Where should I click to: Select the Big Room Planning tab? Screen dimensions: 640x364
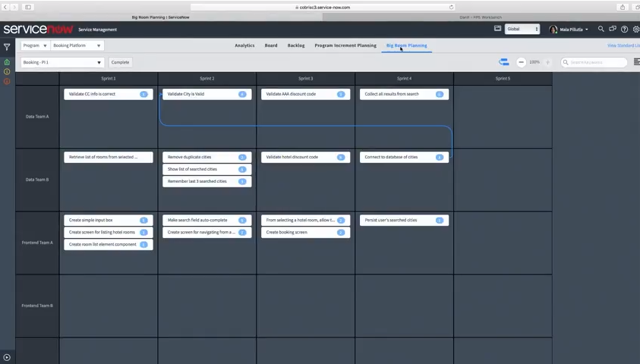coord(406,45)
